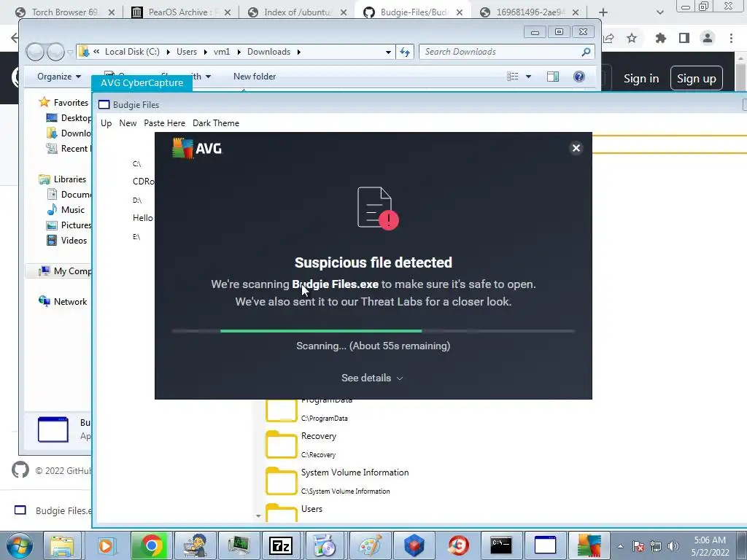
Task: Select My Computer in navigation pane
Action: [x=72, y=271]
